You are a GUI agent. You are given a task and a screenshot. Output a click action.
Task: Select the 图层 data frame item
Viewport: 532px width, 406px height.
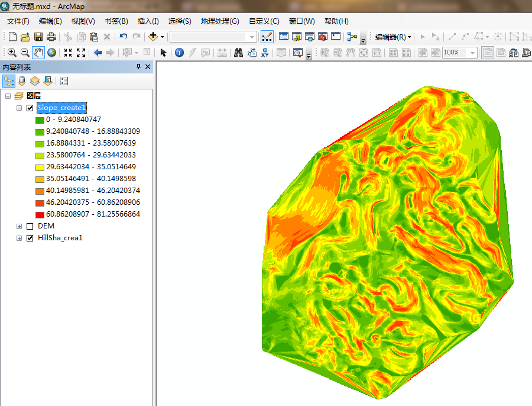(34, 96)
